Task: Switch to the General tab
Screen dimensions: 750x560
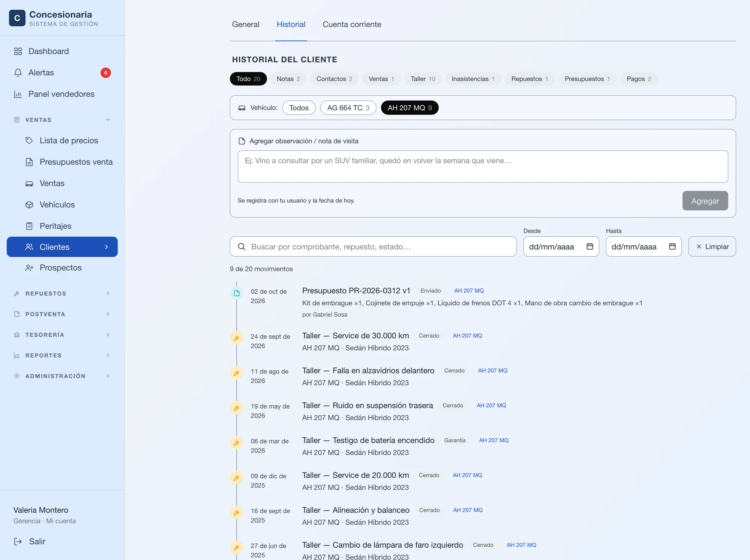Action: (246, 24)
